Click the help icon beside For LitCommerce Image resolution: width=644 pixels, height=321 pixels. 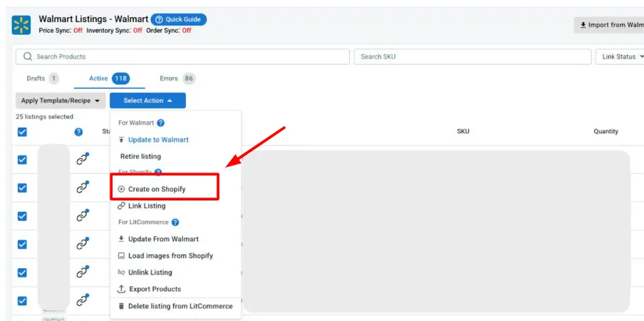coord(175,223)
